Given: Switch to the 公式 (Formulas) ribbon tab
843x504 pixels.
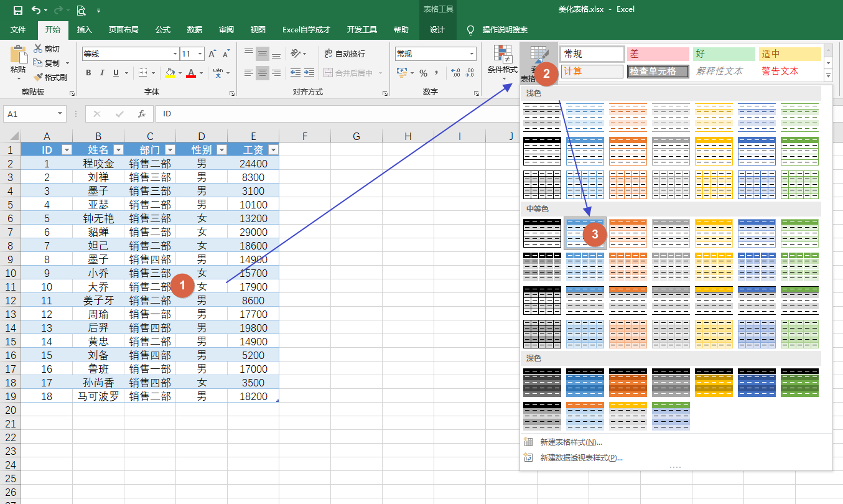Looking at the screenshot, I should point(163,29).
